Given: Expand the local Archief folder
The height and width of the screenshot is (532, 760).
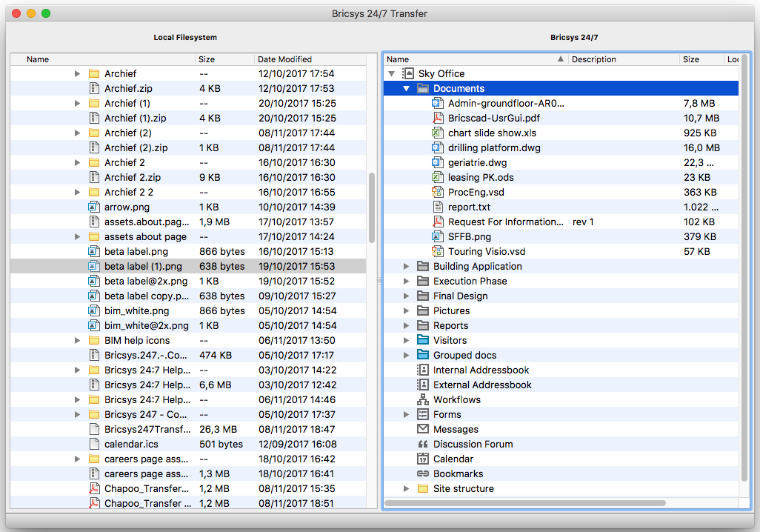Looking at the screenshot, I should pyautogui.click(x=77, y=73).
